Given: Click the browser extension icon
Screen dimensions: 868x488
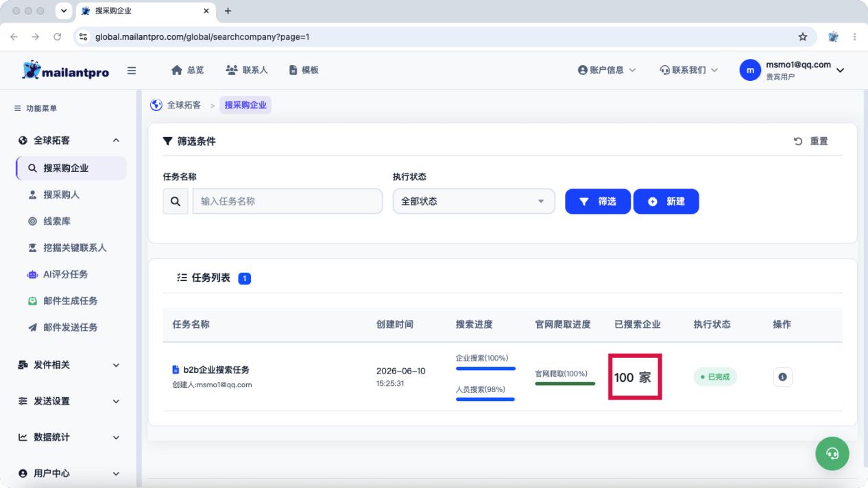Looking at the screenshot, I should point(834,37).
